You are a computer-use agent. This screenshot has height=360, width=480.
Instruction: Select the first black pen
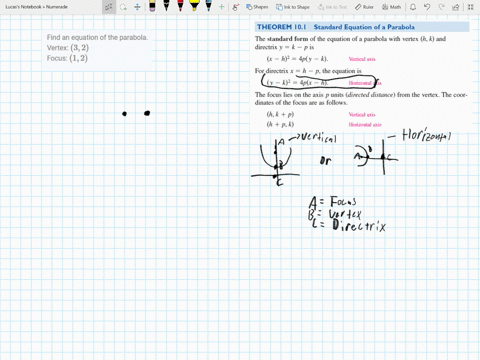pos(166,6)
